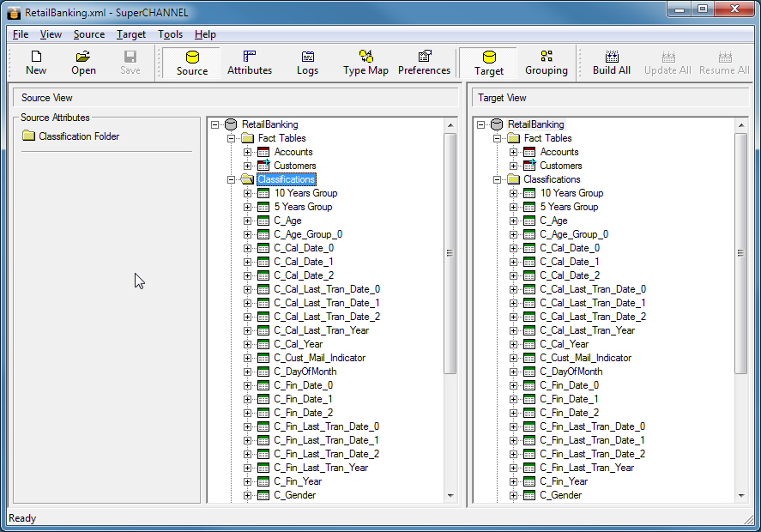This screenshot has width=761, height=532.
Task: Run Build All from the toolbar
Action: (x=612, y=63)
